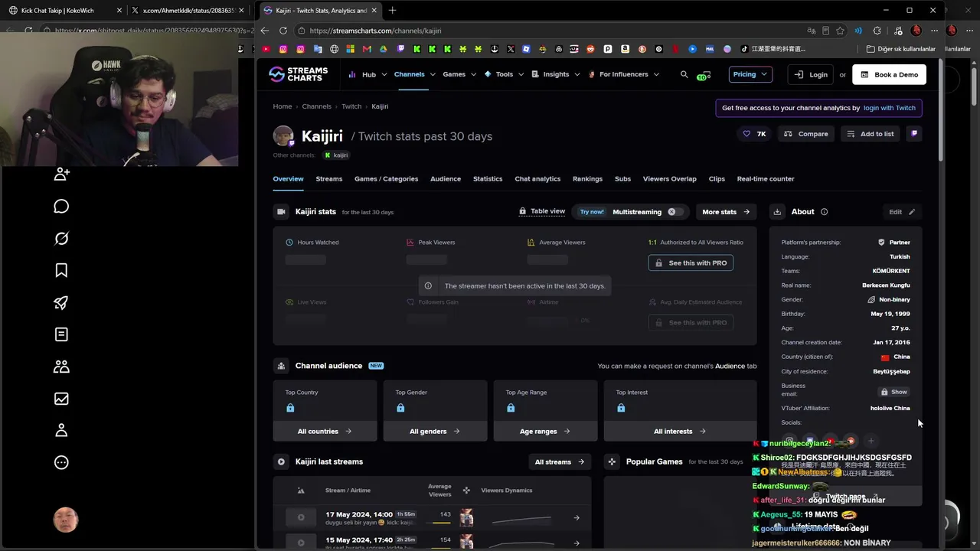Open the Statistics tab

488,179
